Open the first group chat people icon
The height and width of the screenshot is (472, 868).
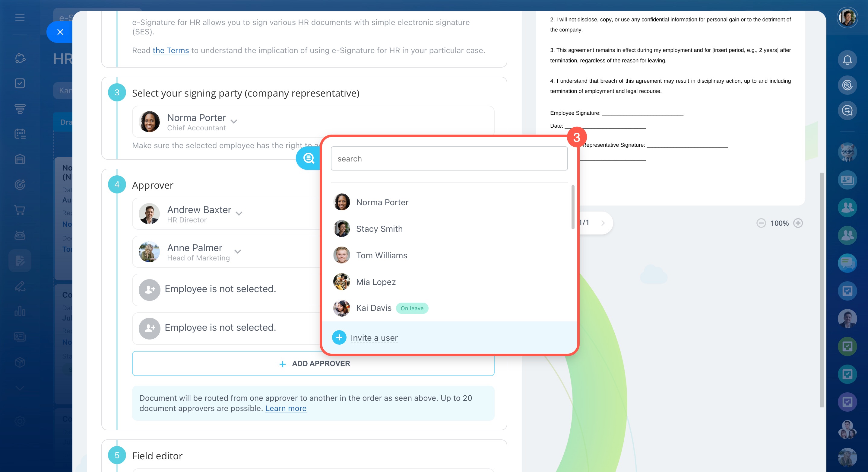[x=847, y=207]
